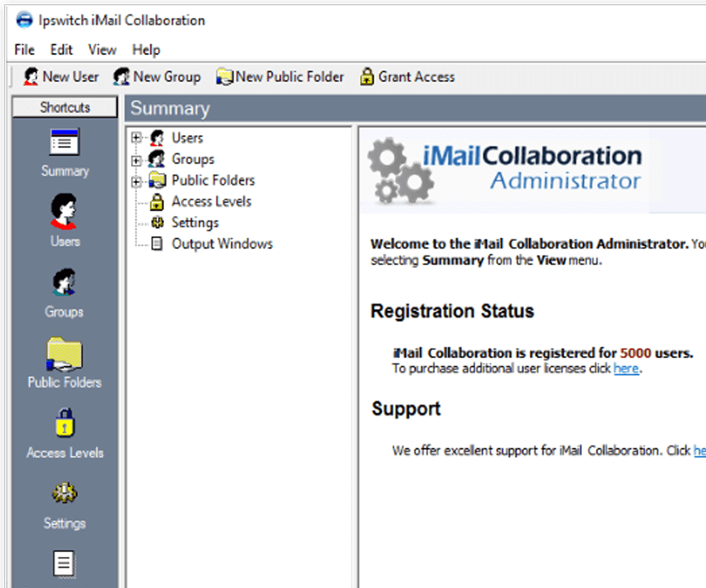The height and width of the screenshot is (588, 706).
Task: Expand the Groups tree node
Action: [136, 160]
